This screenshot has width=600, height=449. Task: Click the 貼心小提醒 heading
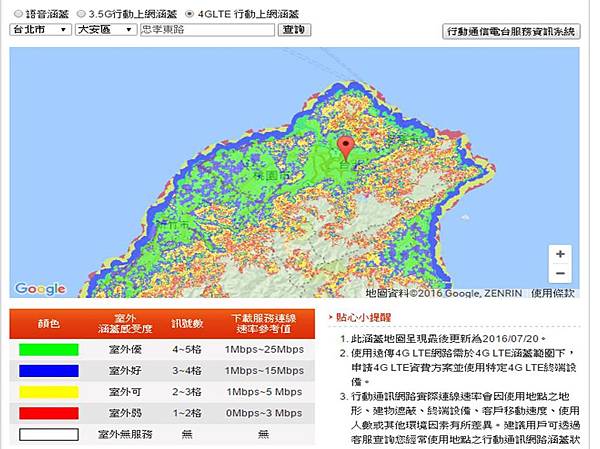tap(363, 317)
